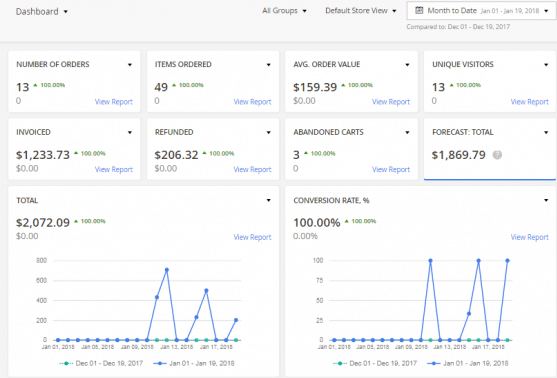Screen dimensions: 557x378
Task: Toggle Dec 2017 series in Total chart legend
Action: [x=101, y=363]
